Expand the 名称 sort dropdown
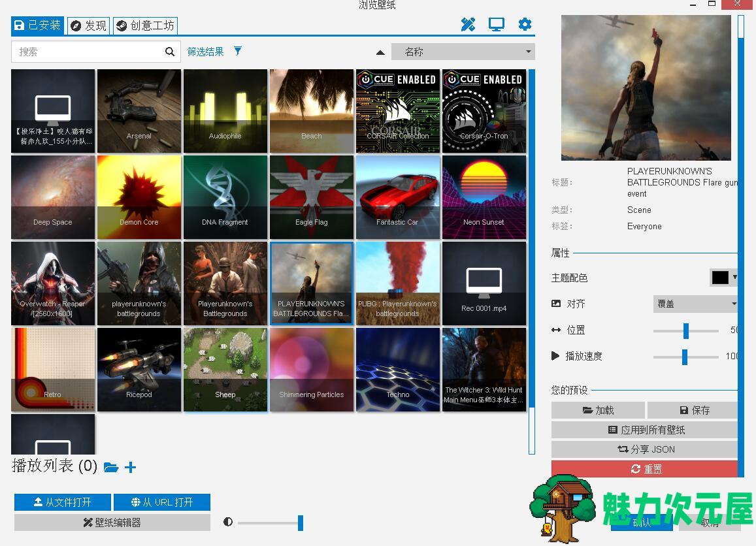The width and height of the screenshot is (756, 546). (x=463, y=52)
